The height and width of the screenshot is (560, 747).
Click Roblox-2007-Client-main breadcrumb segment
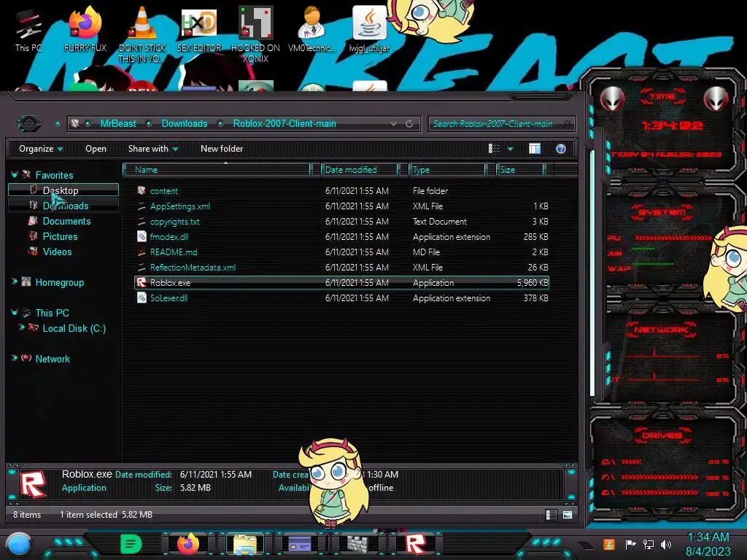point(285,124)
